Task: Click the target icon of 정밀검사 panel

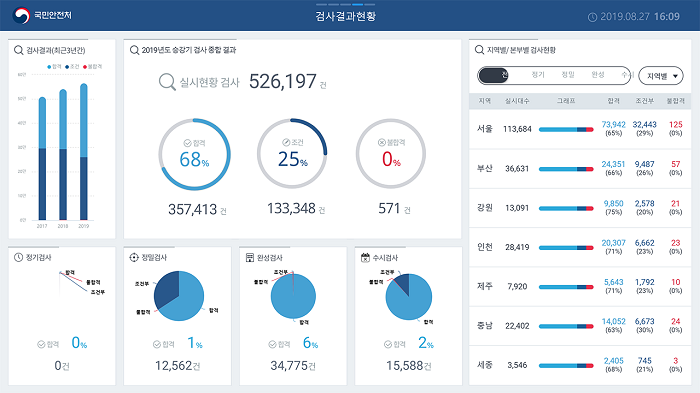Action: tap(134, 257)
